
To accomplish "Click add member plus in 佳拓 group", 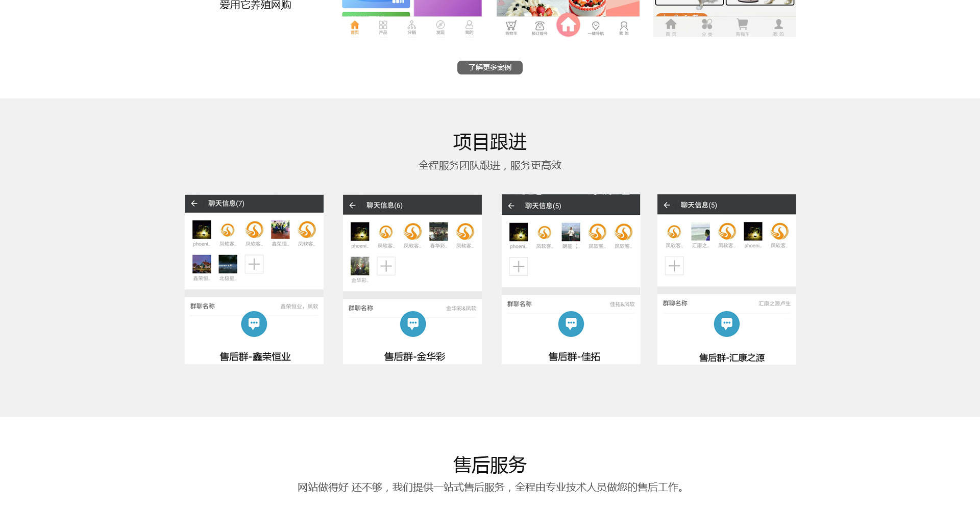I will click(x=519, y=267).
